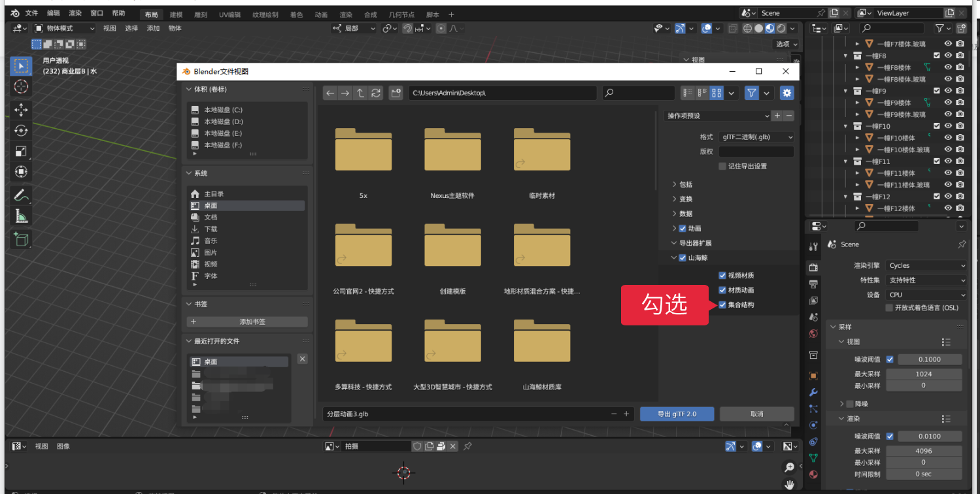
Task: Select the Measure tool icon
Action: pos(21,216)
